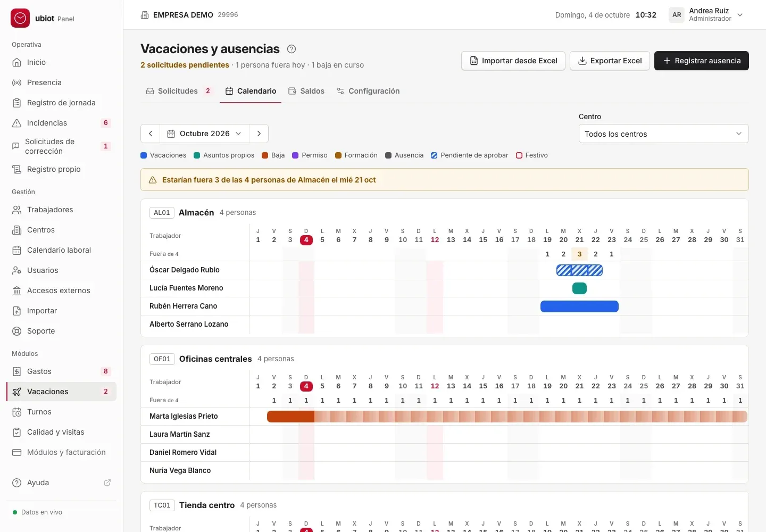The width and height of the screenshot is (766, 532).
Task: Click the Soporte lifebuoy icon
Action: pos(17,331)
